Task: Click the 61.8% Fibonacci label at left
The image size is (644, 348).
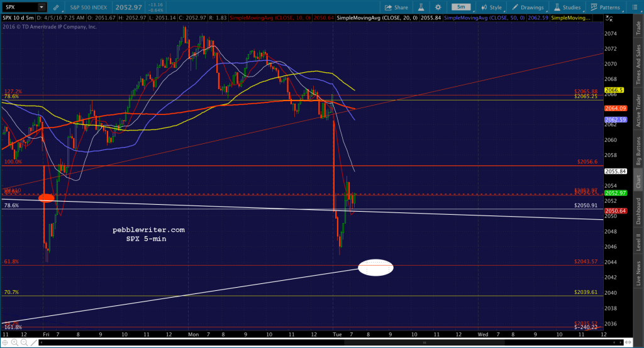Action: [11, 261]
